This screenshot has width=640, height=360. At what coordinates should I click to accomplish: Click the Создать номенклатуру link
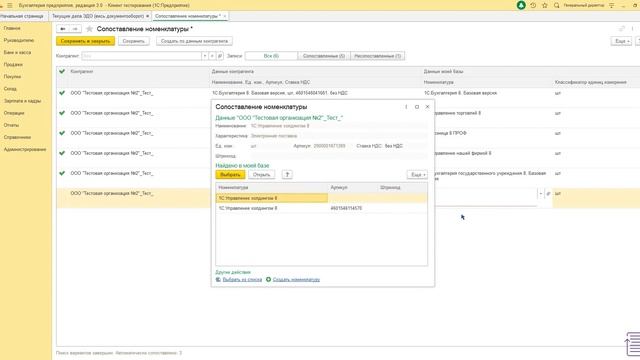pyautogui.click(x=296, y=280)
